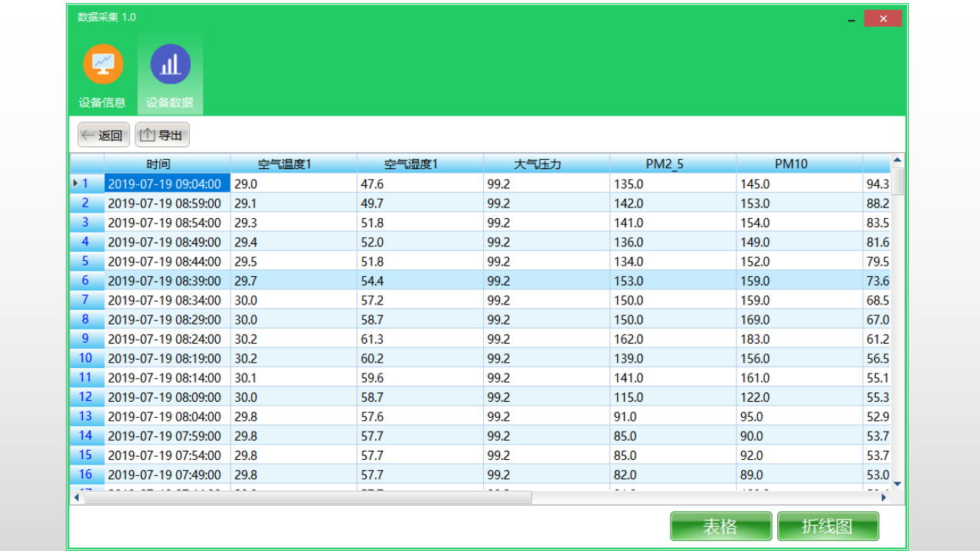Click the vertical scrollbar thumb

[898, 182]
